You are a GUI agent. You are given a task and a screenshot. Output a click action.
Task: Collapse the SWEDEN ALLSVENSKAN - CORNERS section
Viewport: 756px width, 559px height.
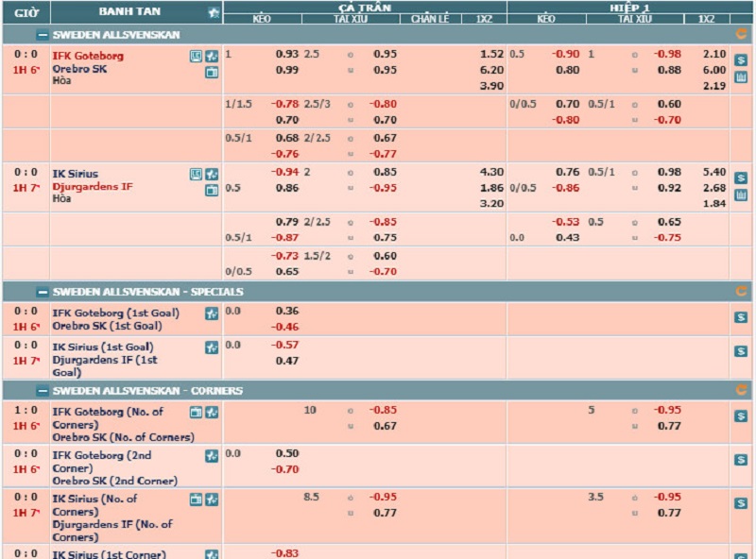pos(42,390)
